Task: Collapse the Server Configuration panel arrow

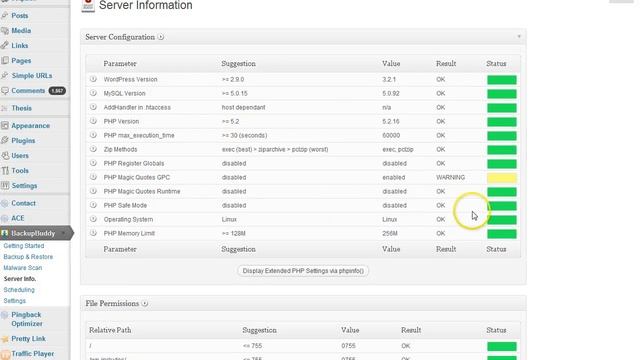Action: click(x=519, y=37)
